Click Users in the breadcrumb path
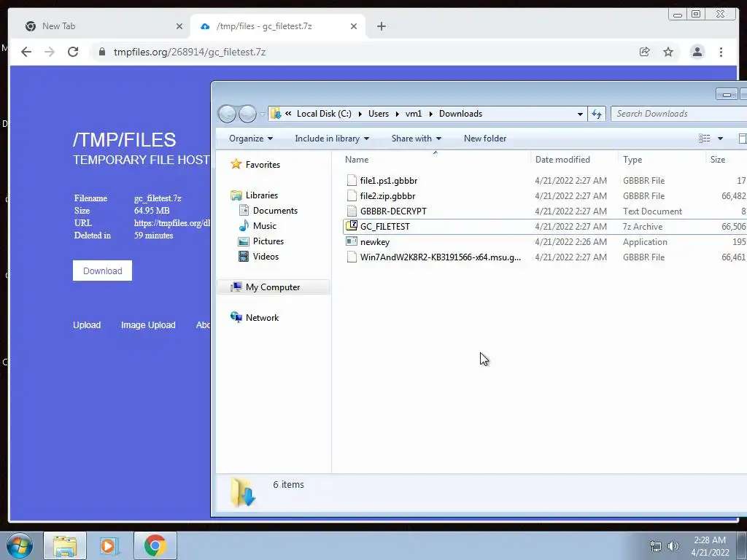The image size is (747, 560). point(379,113)
